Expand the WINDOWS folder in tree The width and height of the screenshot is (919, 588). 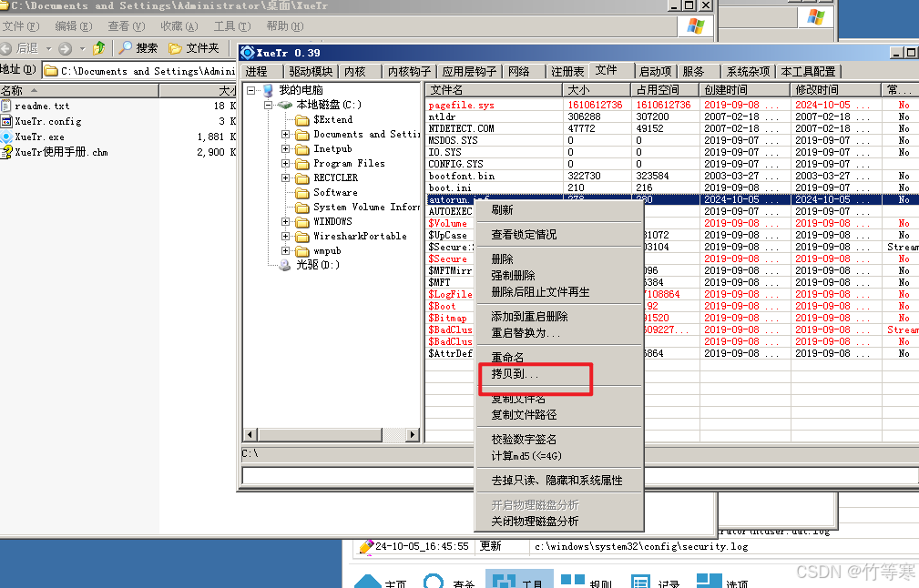point(286,221)
